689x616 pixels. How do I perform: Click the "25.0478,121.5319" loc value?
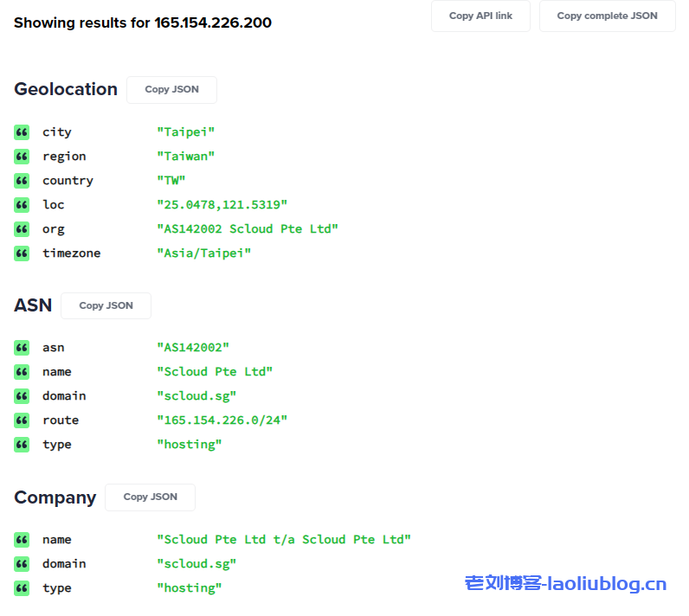(222, 205)
